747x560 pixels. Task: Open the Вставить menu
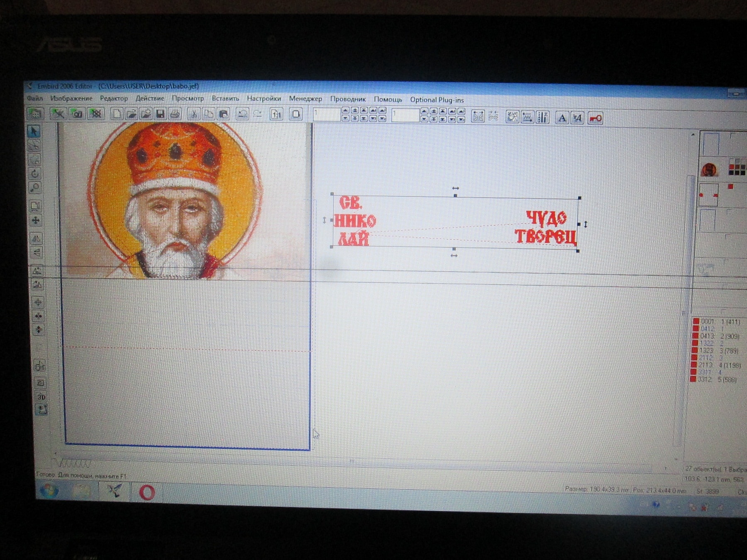(x=225, y=99)
